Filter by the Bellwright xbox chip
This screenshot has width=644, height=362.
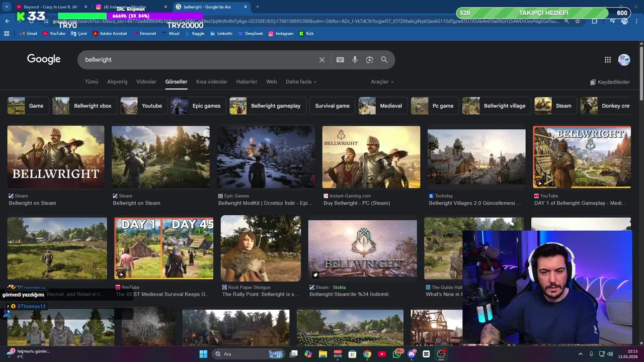tap(85, 106)
